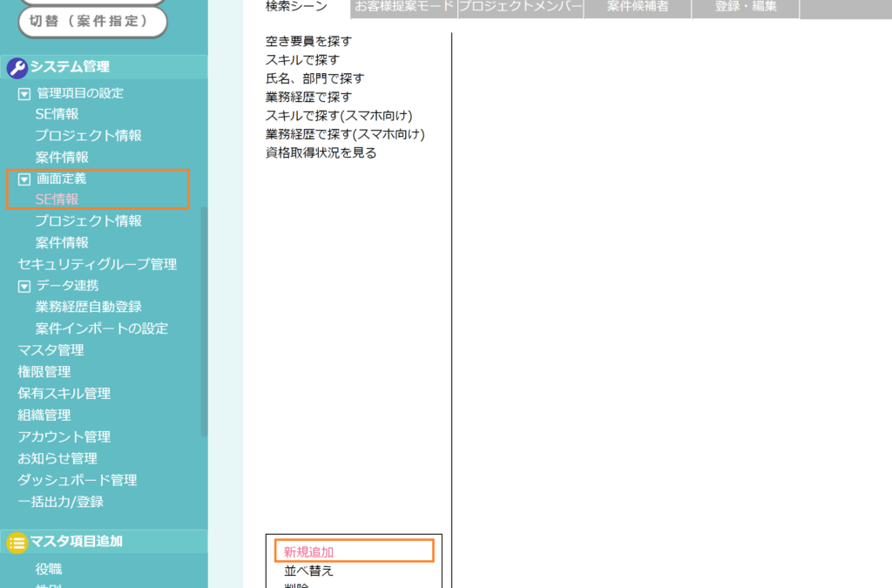Image resolution: width=892 pixels, height=588 pixels.
Task: Open セキュリティグループ管理 in sidebar
Action: pyautogui.click(x=97, y=264)
